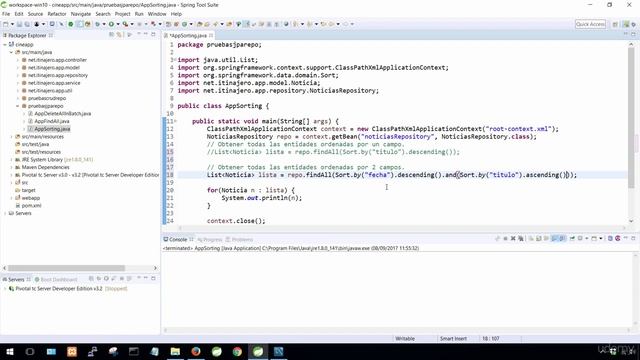
Task: Switch to the Progress tab
Action: 210,240
